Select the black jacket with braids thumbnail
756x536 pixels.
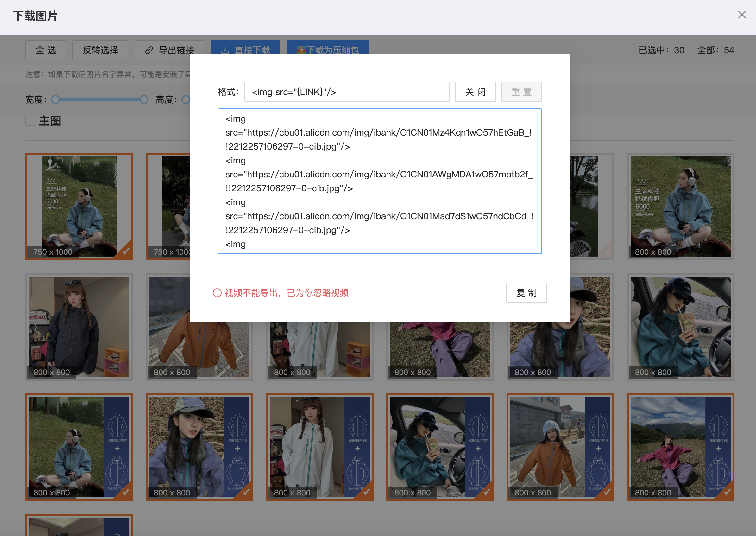(x=79, y=327)
